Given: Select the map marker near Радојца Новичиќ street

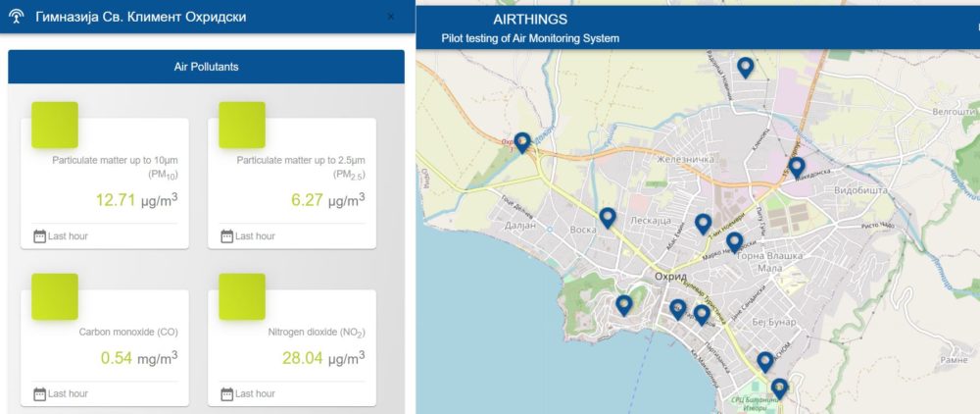Looking at the screenshot, I should click(745, 68).
